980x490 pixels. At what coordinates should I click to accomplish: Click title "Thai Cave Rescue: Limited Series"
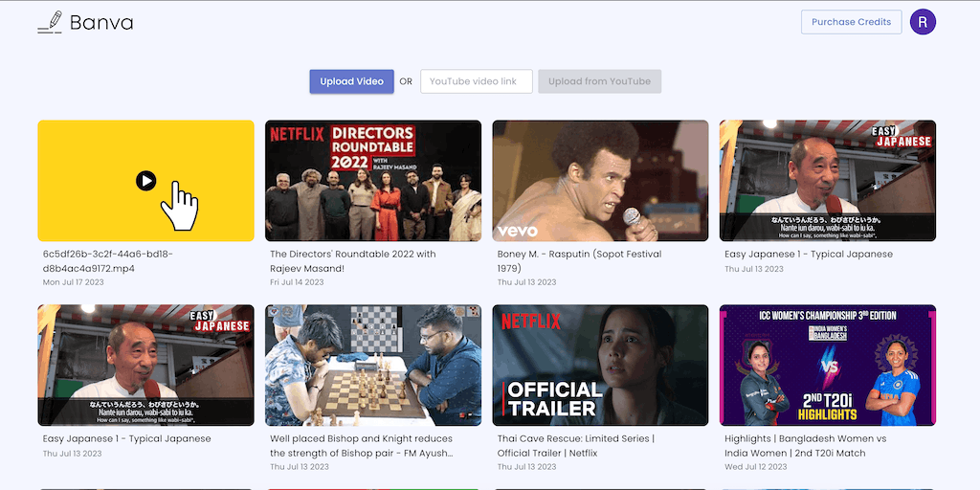tap(575, 446)
